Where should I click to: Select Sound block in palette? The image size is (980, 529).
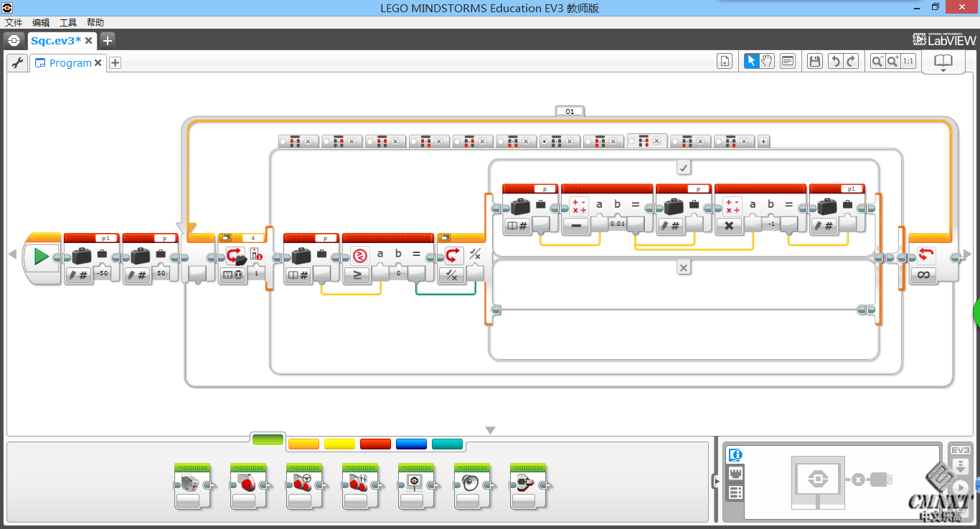472,486
